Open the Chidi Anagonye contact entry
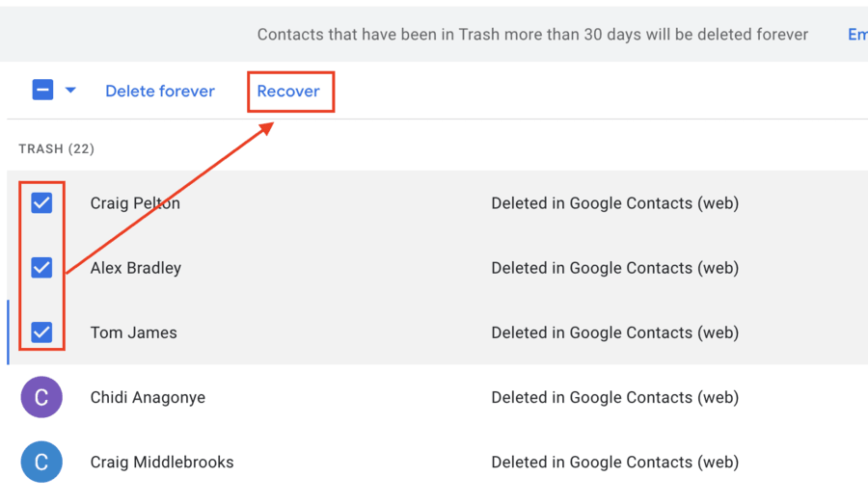Viewport: 868px width, 504px height. tap(148, 397)
